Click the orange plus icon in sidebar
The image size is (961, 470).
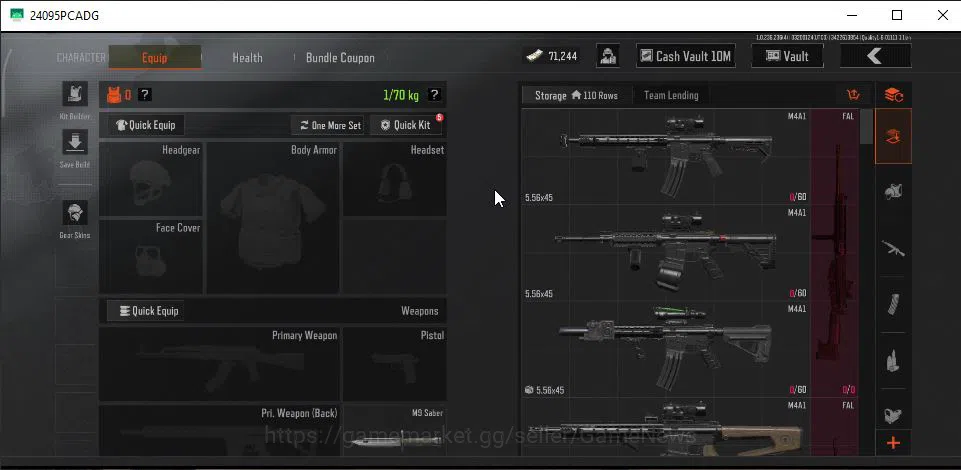(894, 443)
